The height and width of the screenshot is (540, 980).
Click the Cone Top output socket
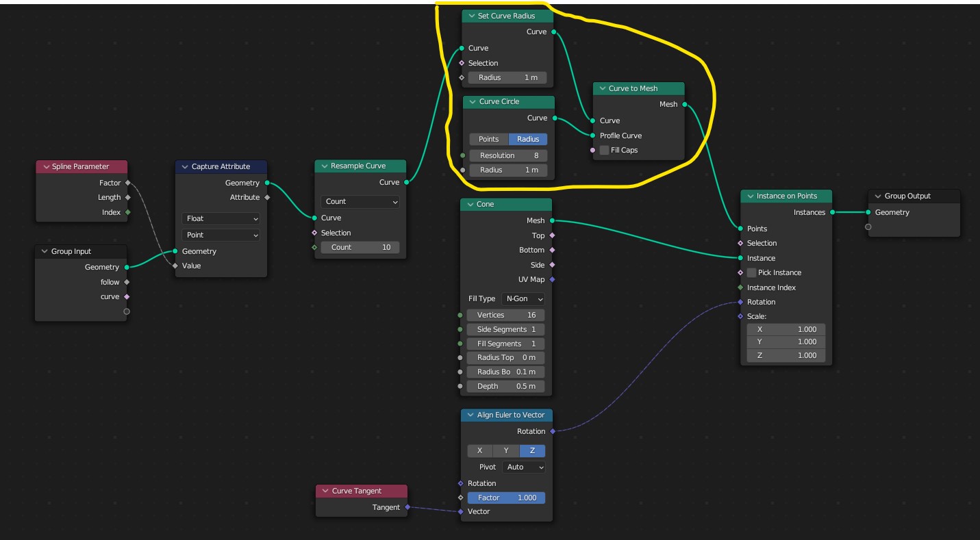point(552,235)
